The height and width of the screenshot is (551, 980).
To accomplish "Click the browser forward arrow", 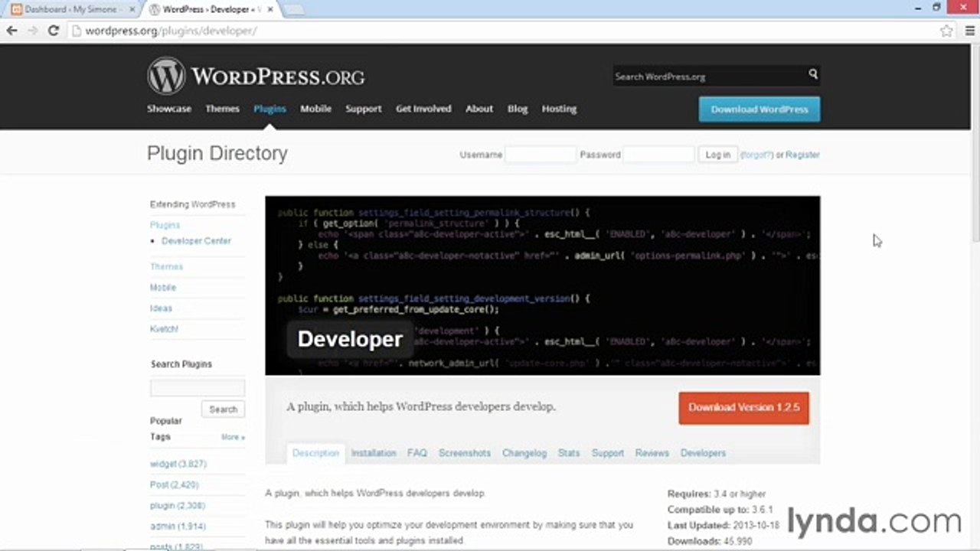I will 32,31.
